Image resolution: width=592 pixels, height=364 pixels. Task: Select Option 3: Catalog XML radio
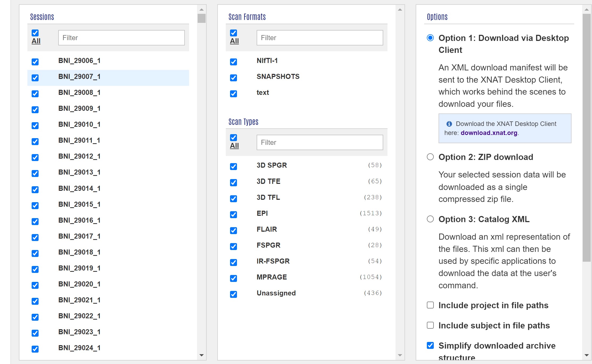[x=430, y=219]
